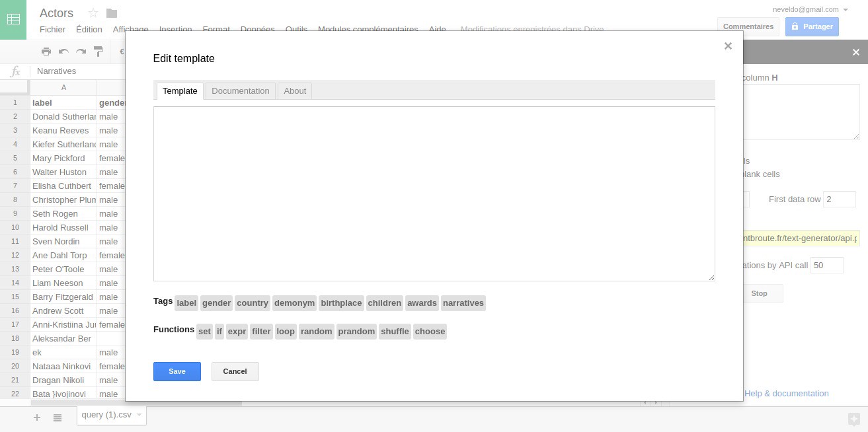
Task: Select the paint format tool
Action: tap(99, 52)
